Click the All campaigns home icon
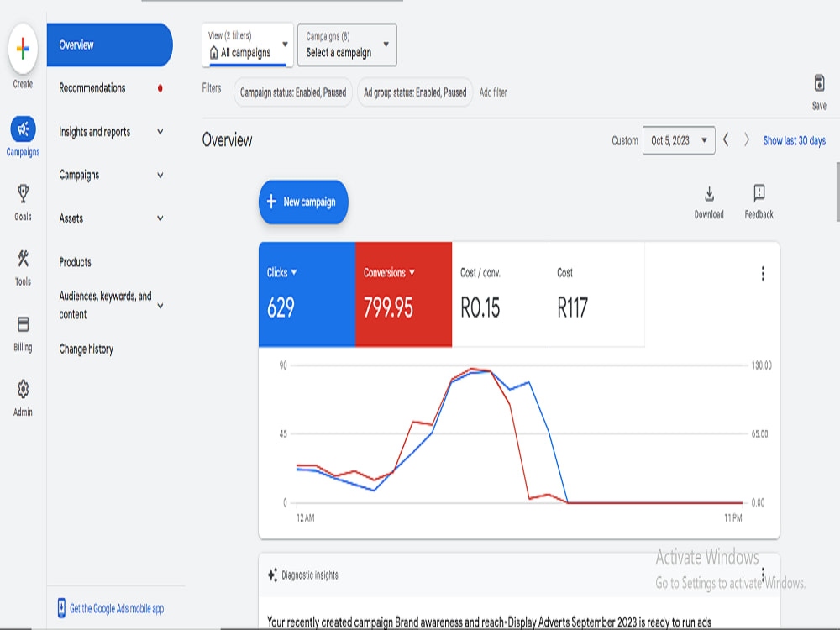This screenshot has height=630, width=840. [x=213, y=52]
